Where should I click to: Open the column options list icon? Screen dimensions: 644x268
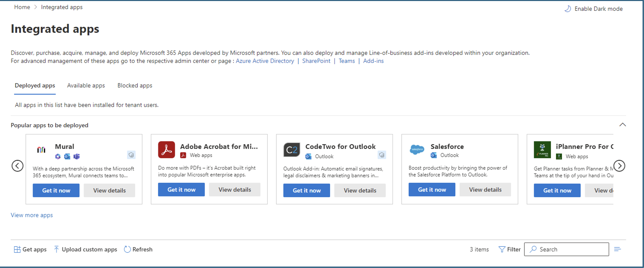617,249
